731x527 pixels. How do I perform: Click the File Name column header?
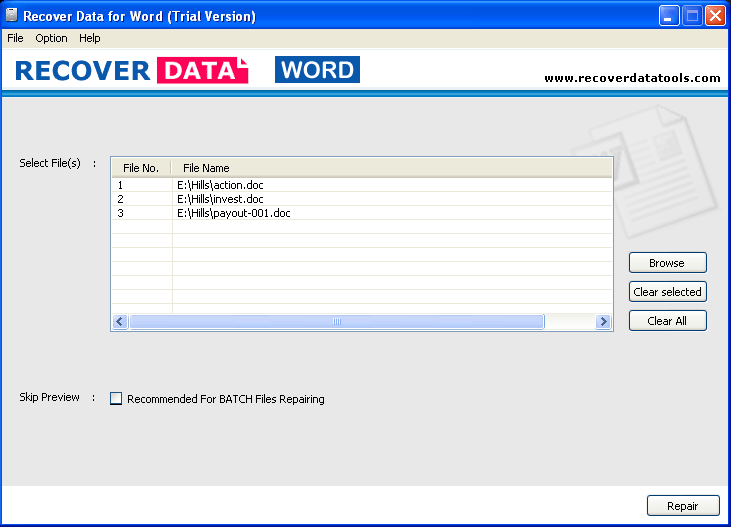pyautogui.click(x=206, y=168)
